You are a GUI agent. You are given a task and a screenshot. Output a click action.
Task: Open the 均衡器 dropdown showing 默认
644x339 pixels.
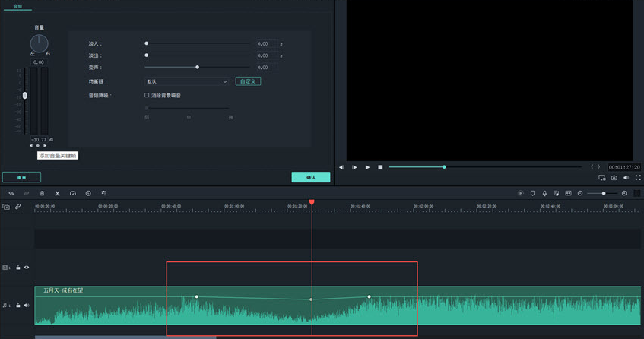(x=187, y=81)
